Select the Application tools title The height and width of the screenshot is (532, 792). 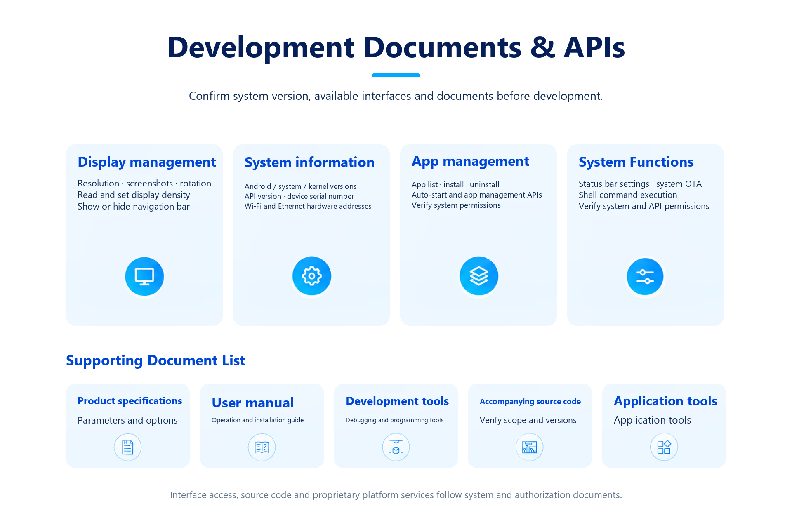(x=665, y=401)
